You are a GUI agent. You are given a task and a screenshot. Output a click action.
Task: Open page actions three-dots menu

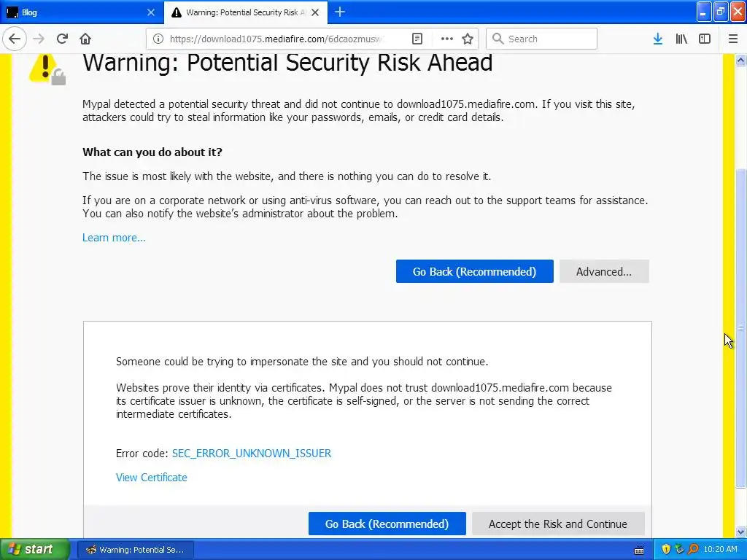(446, 39)
